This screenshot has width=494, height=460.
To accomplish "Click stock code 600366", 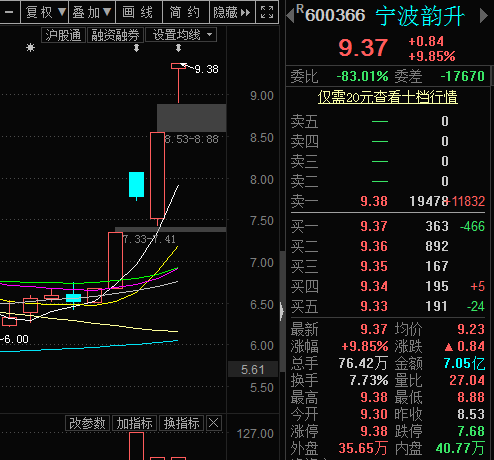I will (335, 15).
